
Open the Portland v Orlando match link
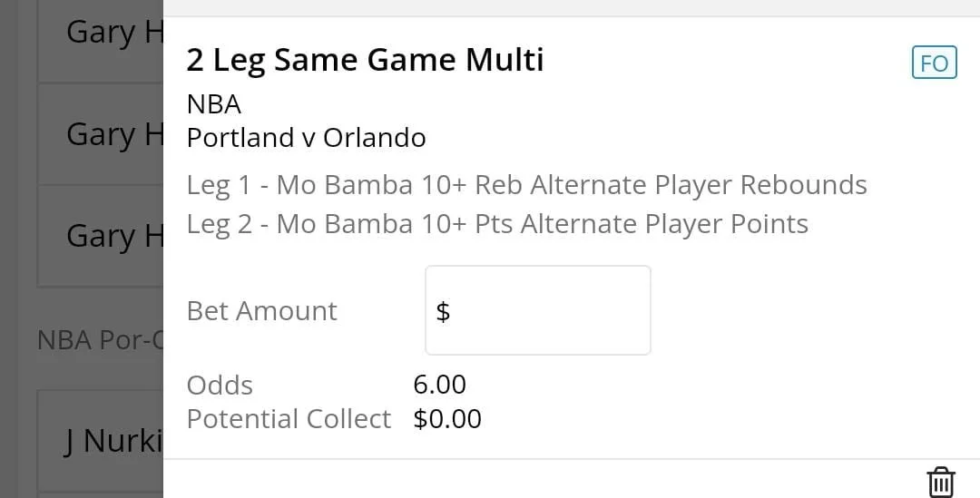pos(306,138)
